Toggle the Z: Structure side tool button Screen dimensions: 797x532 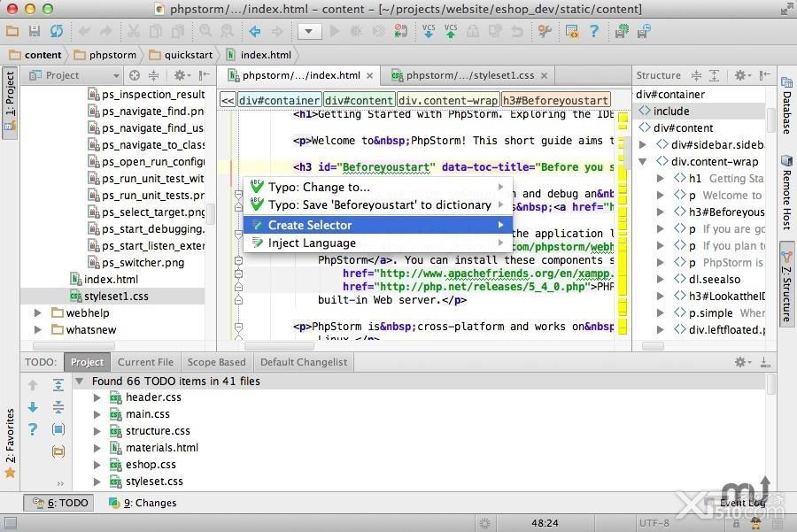[786, 285]
